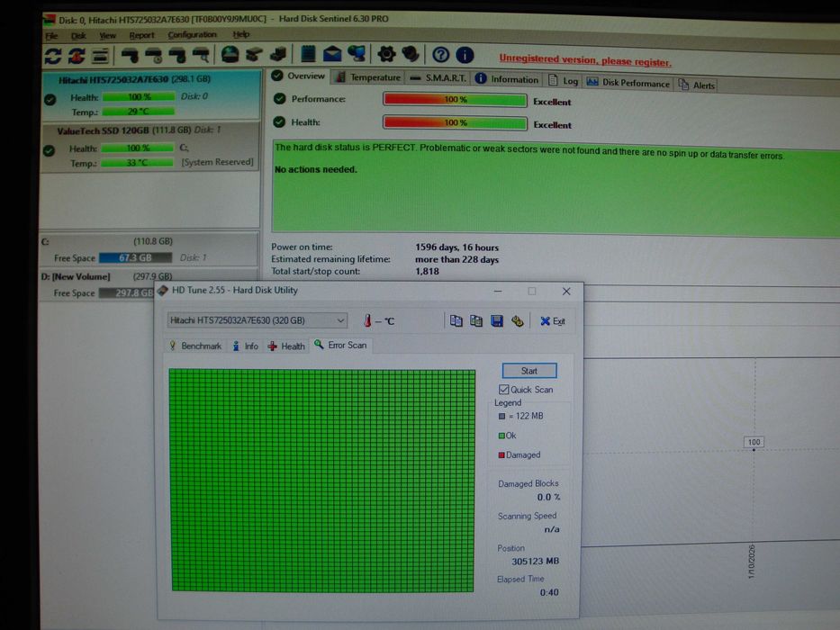The width and height of the screenshot is (840, 630).
Task: Switch to the Temperature tab
Action: click(x=368, y=77)
